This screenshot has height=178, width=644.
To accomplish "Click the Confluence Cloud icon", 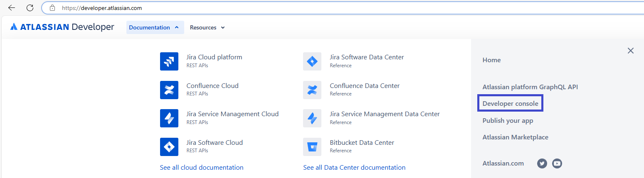I will coord(169,90).
